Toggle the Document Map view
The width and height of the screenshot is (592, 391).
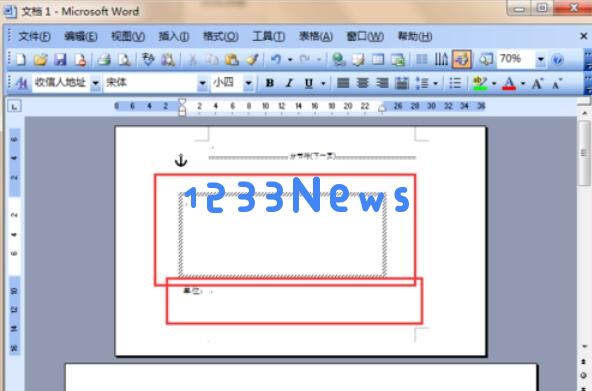tap(486, 60)
